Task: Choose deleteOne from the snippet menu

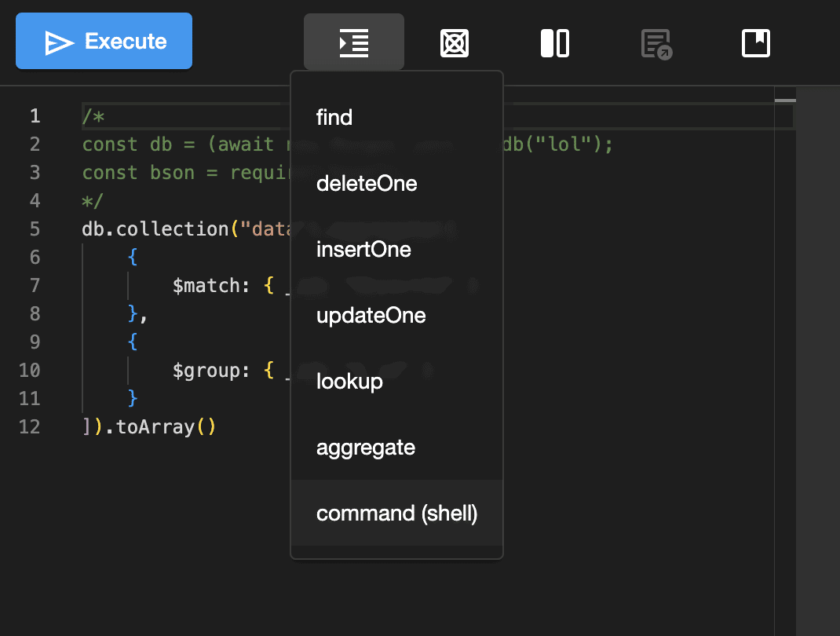Action: point(367,184)
